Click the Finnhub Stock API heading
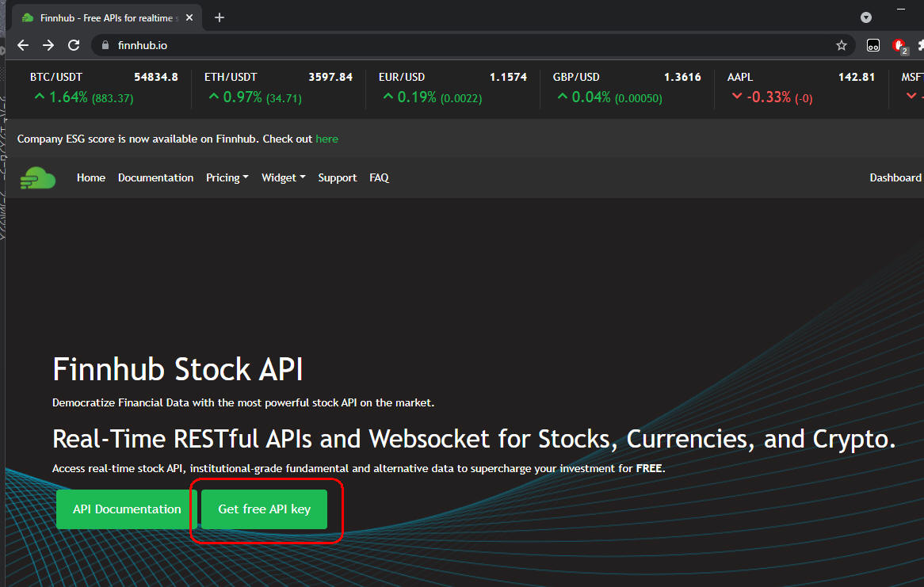The width and height of the screenshot is (924, 587). (178, 369)
